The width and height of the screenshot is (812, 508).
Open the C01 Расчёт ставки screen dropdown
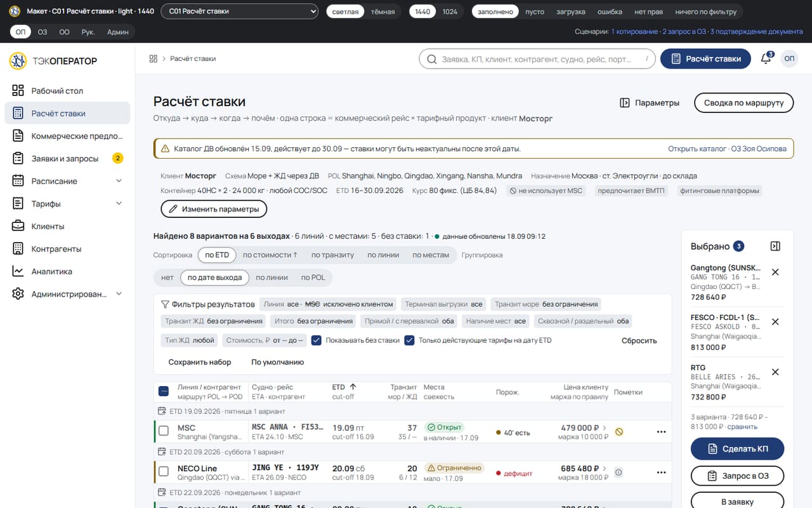240,11
